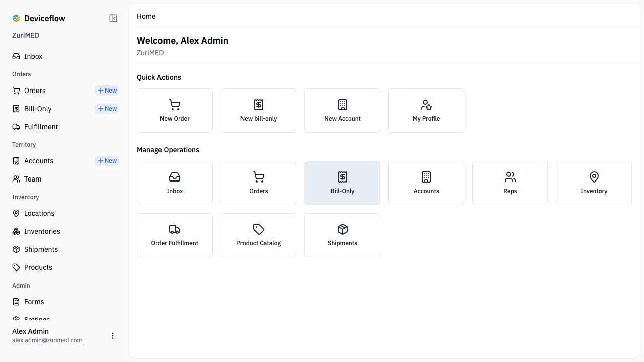Click the Inventory location pin icon
The width and height of the screenshot is (644, 362).
(594, 176)
